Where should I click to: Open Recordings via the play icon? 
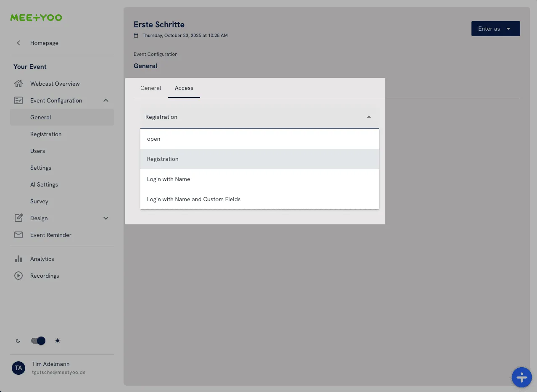(x=18, y=276)
